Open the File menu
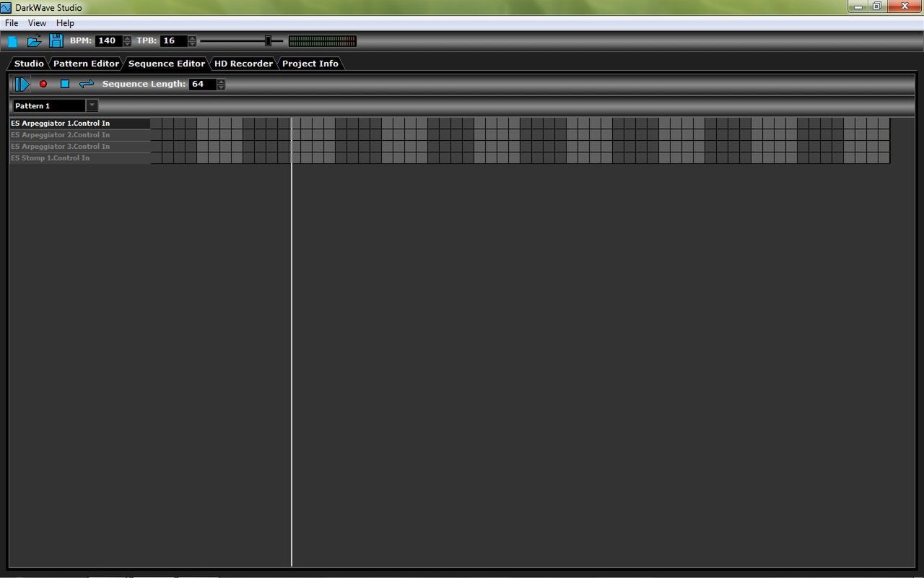The image size is (924, 578). coord(12,23)
